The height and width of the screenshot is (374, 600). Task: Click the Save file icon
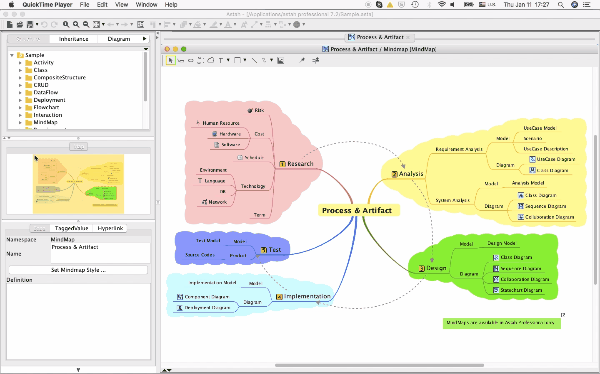(29, 24)
